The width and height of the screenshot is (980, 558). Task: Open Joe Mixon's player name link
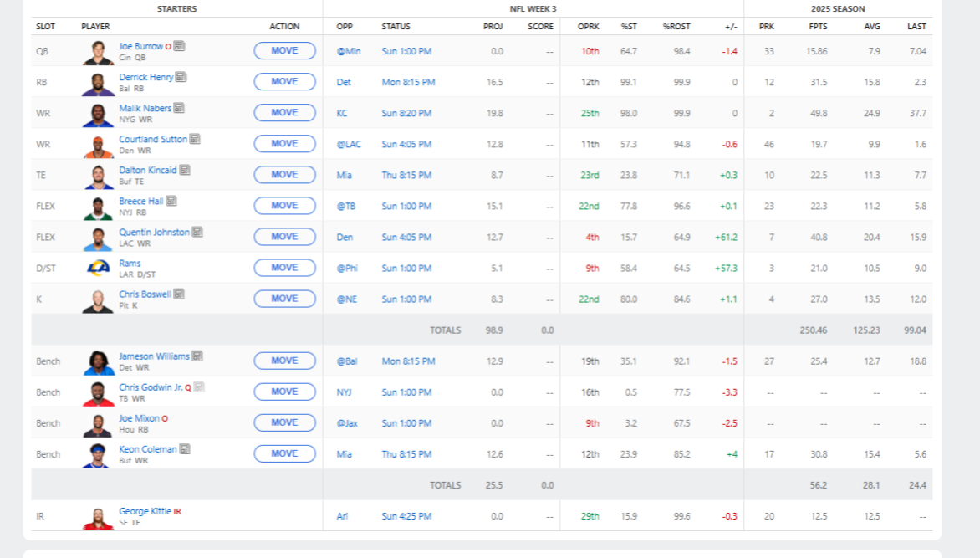tap(140, 418)
